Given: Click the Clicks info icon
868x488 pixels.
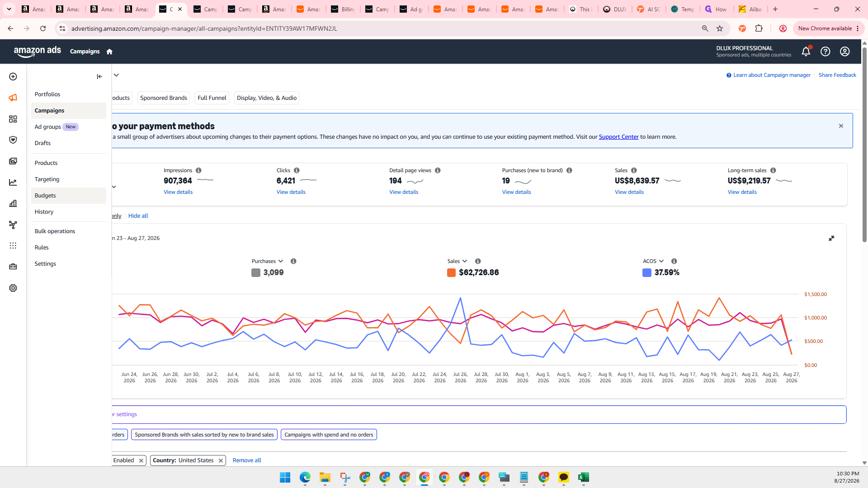Looking at the screenshot, I should 297,170.
